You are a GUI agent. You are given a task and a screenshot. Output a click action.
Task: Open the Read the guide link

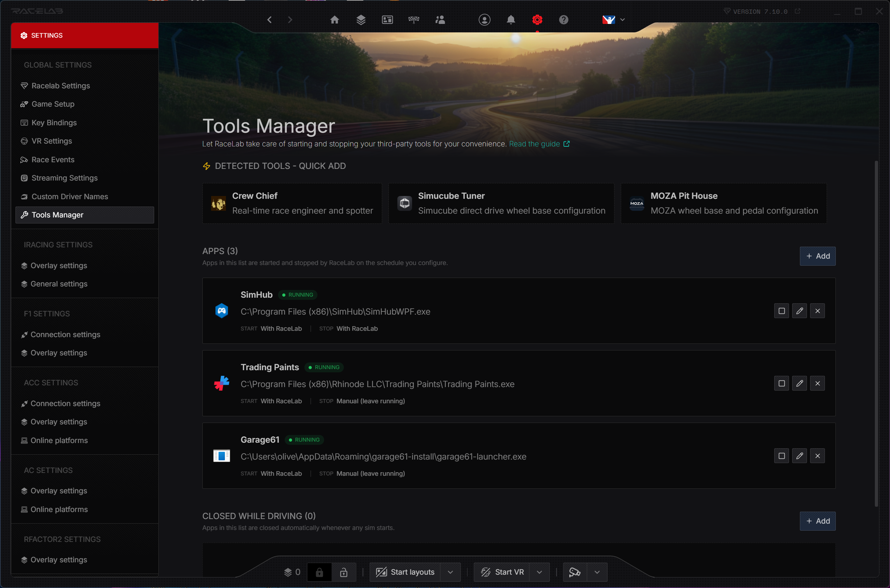[539, 144]
